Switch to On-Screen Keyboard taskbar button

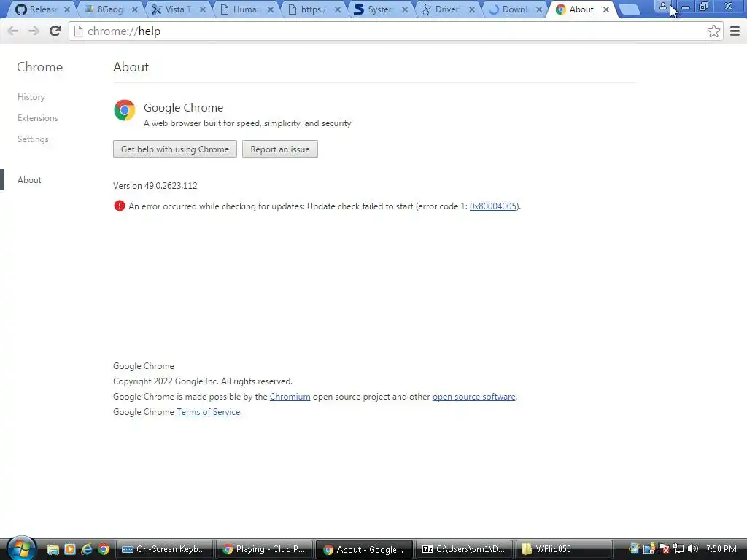pos(164,550)
